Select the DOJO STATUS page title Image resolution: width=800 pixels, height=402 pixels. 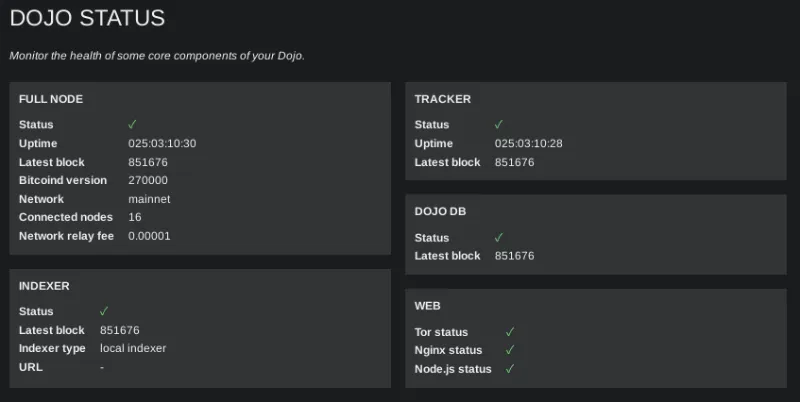[x=87, y=18]
